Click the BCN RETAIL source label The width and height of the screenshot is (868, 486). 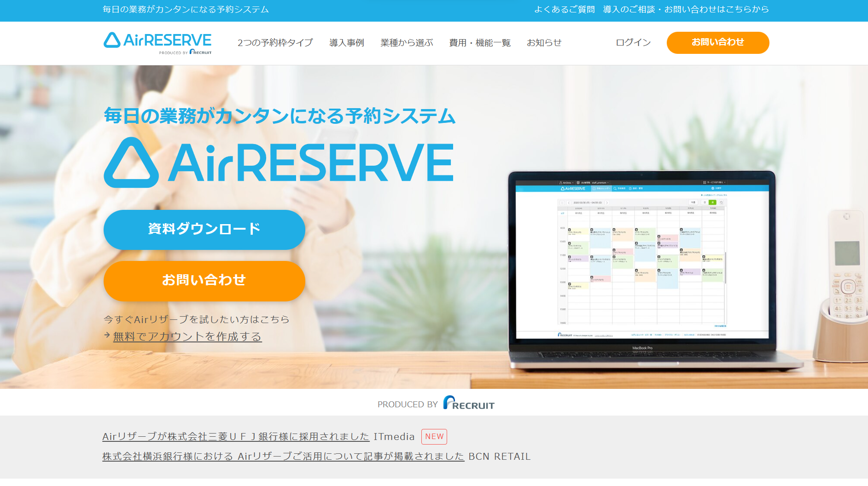500,456
